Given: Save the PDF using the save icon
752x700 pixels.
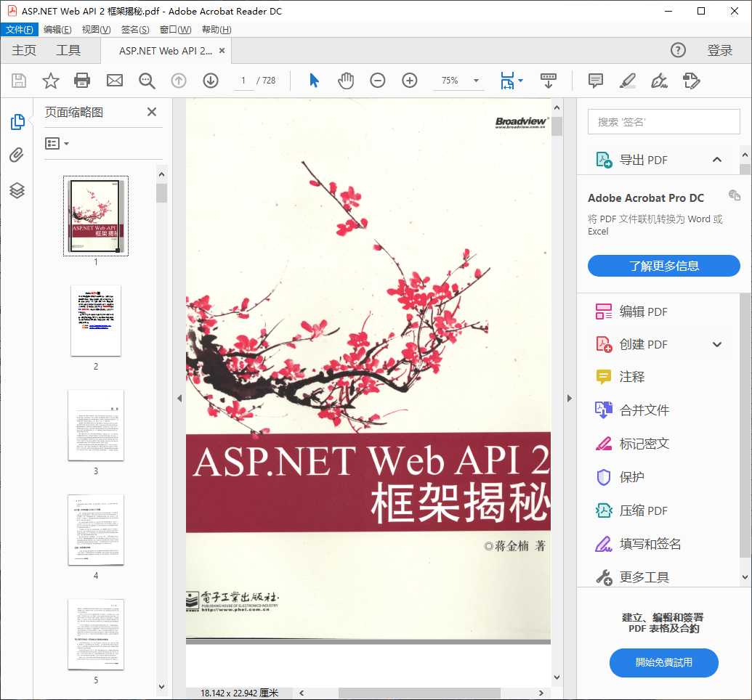Looking at the screenshot, I should 18,81.
